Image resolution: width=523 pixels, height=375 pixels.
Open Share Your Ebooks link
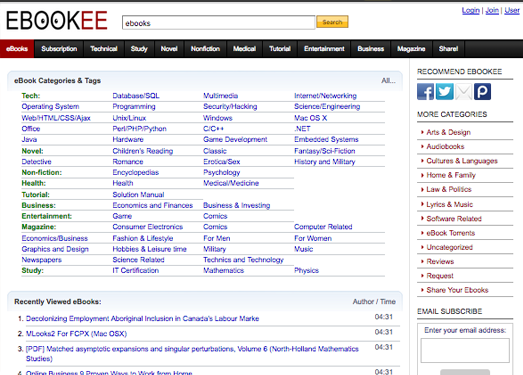tap(457, 290)
